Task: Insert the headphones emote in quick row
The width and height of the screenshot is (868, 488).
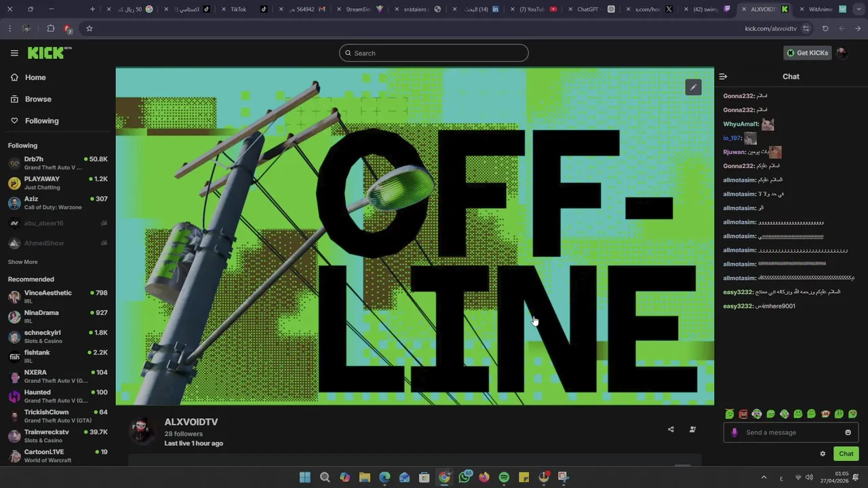Action: [757, 414]
